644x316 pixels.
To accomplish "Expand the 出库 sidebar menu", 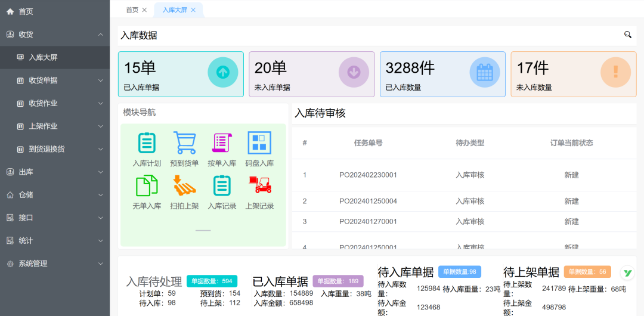I will point(55,172).
